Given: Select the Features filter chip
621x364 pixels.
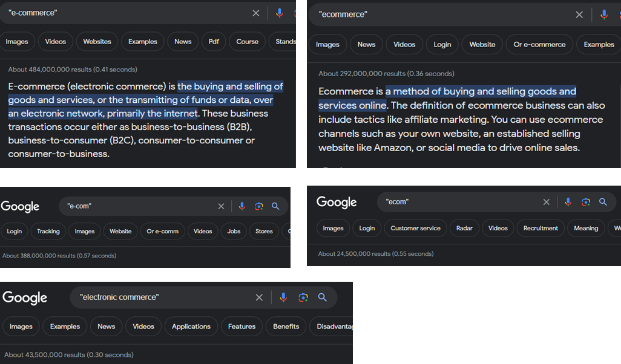Looking at the screenshot, I should (x=241, y=327).
